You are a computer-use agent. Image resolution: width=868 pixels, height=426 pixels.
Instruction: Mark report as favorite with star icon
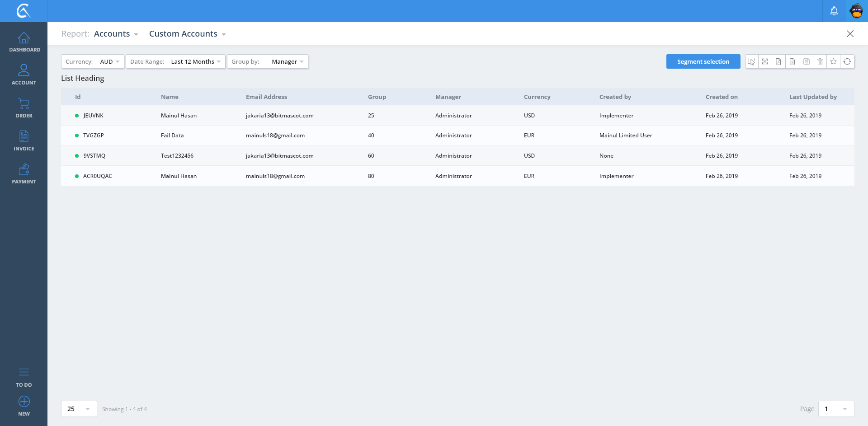833,61
